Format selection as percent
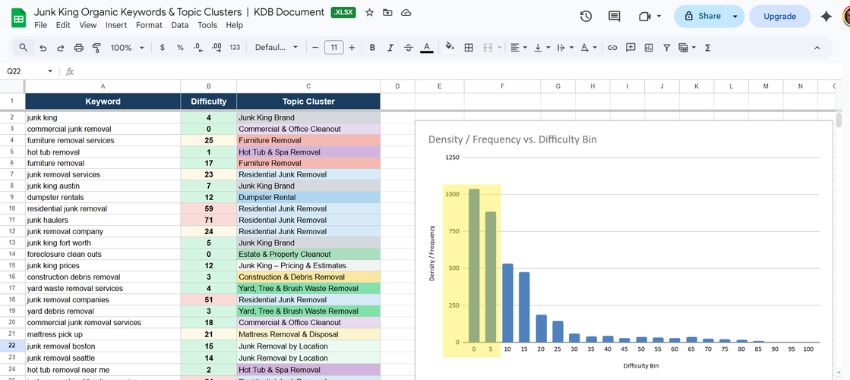Viewport: 850px width, 380px height. click(x=180, y=48)
